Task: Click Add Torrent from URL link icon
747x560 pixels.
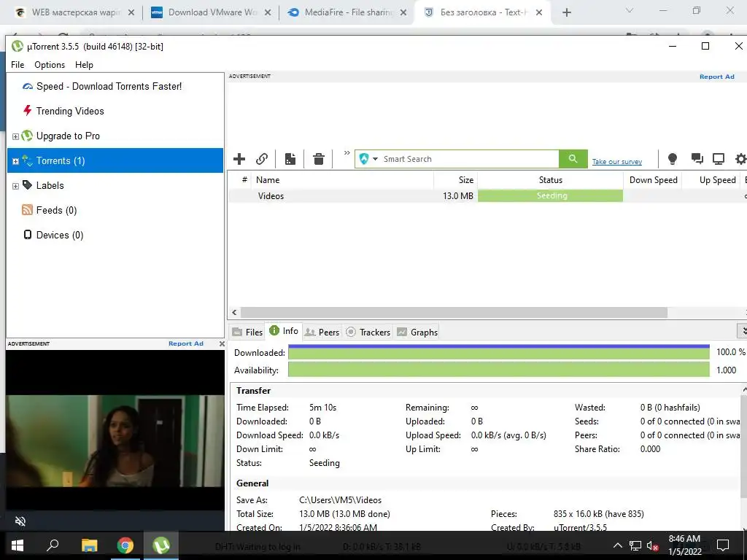Action: 262,158
